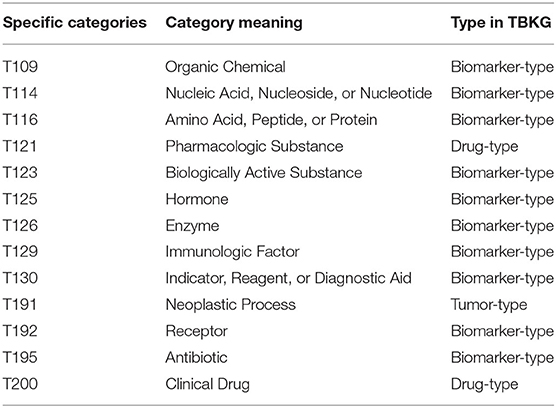Image resolution: width=556 pixels, height=408 pixels.
Task: Click the Enzyme category meaning
Action: tap(192, 226)
